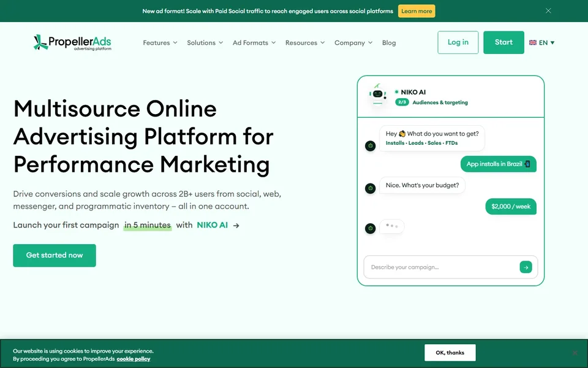Click the UK flag language icon
588x368 pixels.
[532, 42]
